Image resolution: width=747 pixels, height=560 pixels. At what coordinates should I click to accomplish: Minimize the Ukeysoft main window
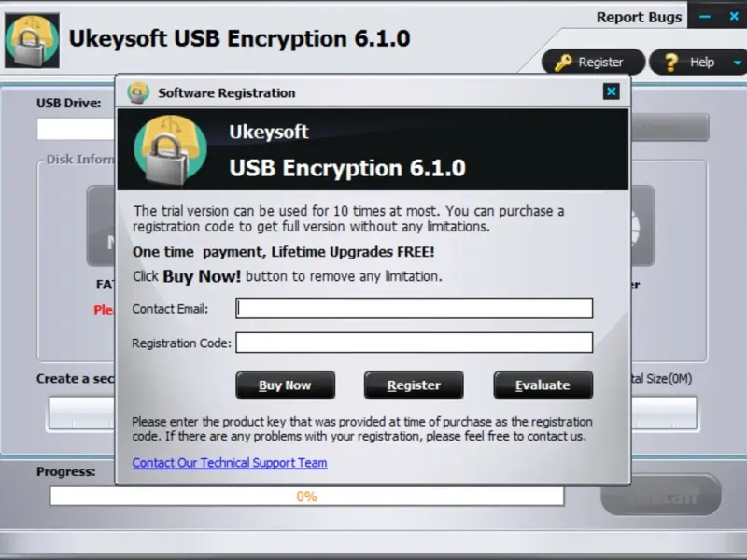(705, 17)
